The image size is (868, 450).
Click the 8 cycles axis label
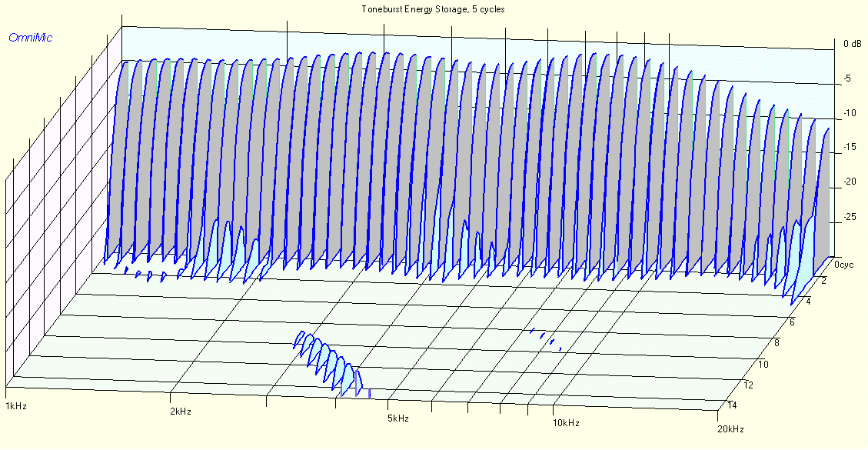pos(777,343)
